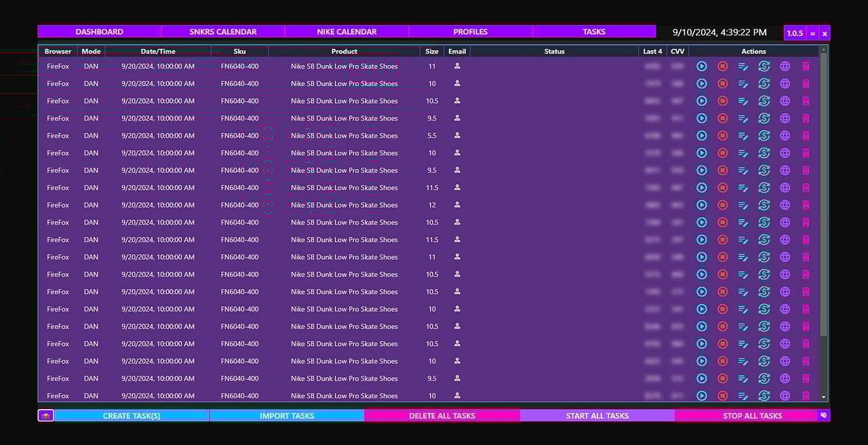868x445 pixels.
Task: Edit the task in the size 12 row
Action: (x=743, y=205)
